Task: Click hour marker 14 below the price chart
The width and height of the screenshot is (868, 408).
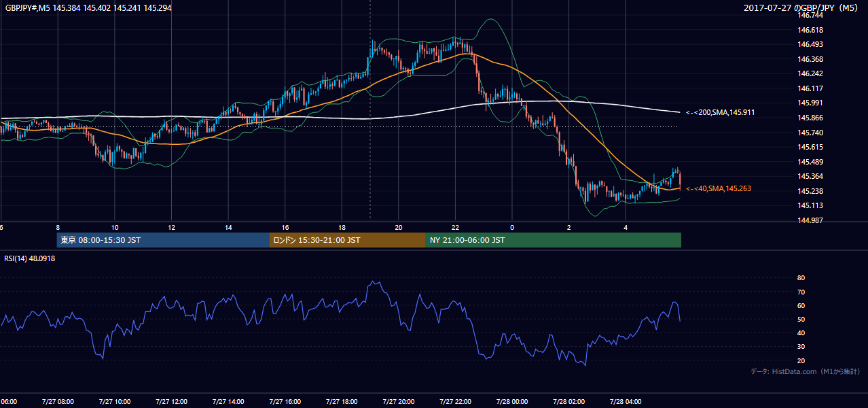Action: point(228,227)
